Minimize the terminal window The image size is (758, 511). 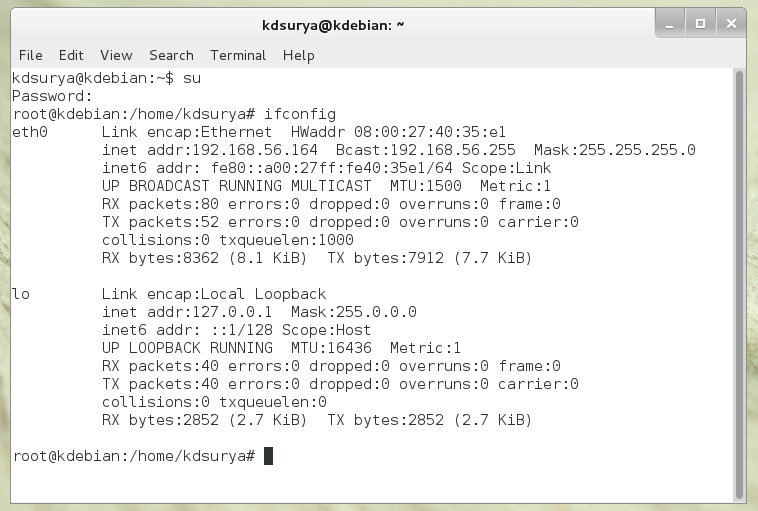tap(672, 22)
